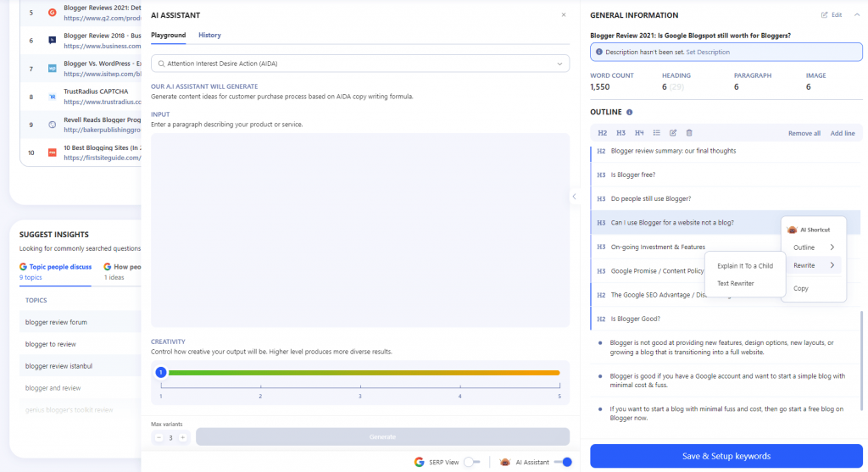Choose 'Explain It To a Child' in the submenu
The image size is (868, 472).
tap(744, 265)
